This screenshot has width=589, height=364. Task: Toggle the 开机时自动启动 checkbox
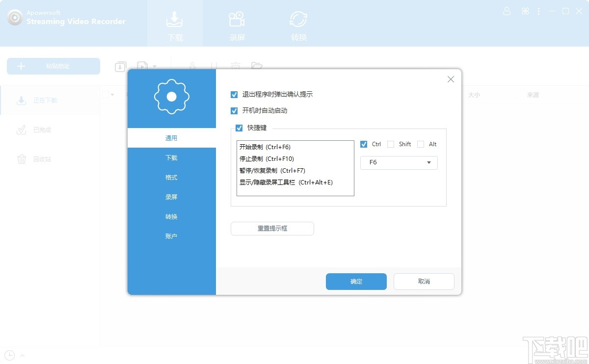(x=234, y=111)
